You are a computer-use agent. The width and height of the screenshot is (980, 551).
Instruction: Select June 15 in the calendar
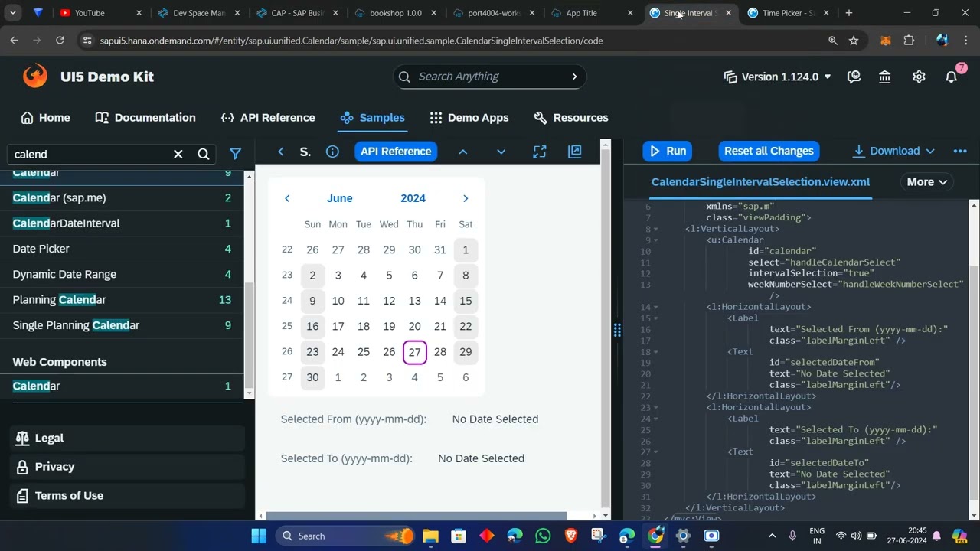(x=465, y=301)
